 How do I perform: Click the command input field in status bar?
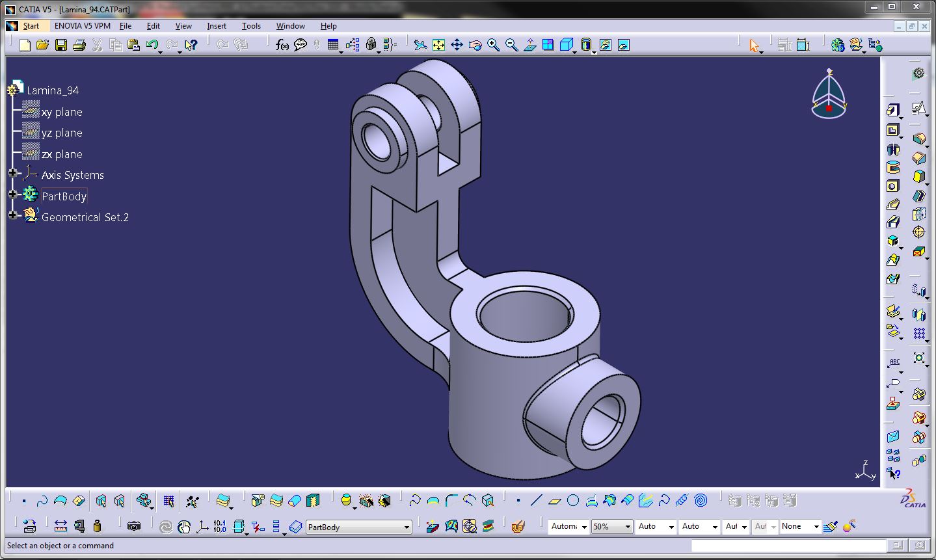(x=788, y=546)
